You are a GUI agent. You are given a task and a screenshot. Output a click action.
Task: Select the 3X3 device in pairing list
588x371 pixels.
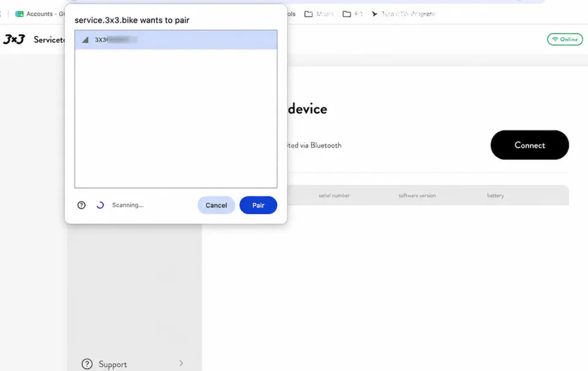point(176,40)
